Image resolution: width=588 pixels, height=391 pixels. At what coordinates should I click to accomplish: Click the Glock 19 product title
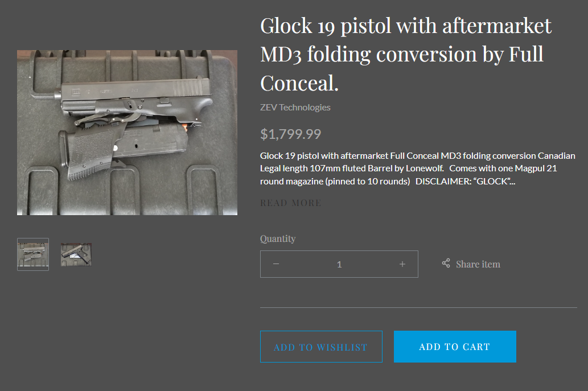tap(406, 54)
